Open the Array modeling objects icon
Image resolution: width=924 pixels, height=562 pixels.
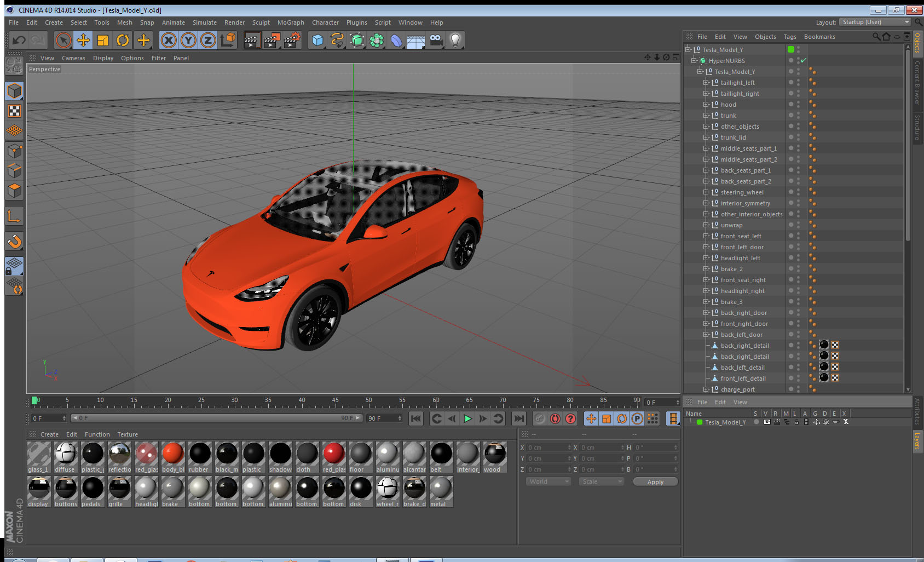coord(377,40)
